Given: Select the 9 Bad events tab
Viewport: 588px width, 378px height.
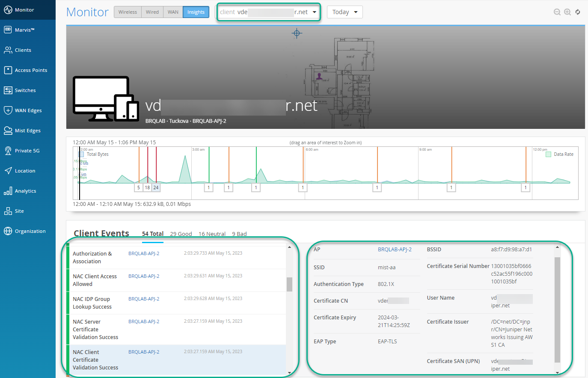Looking at the screenshot, I should (x=239, y=234).
